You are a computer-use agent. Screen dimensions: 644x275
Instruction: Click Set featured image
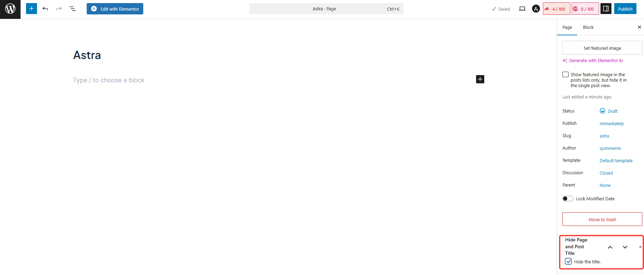[x=602, y=48]
